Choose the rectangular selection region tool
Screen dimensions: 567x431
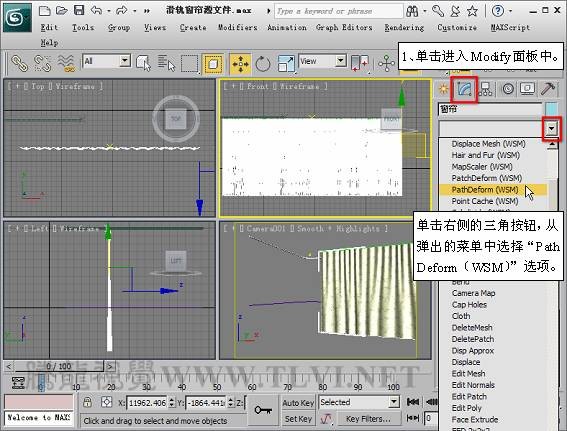(x=189, y=64)
